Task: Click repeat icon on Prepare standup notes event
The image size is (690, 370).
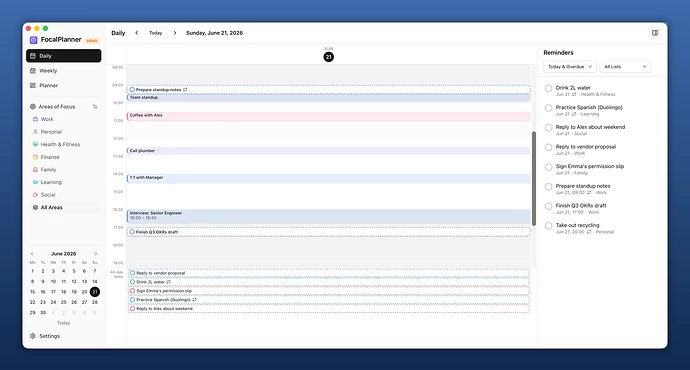Action: (x=185, y=89)
